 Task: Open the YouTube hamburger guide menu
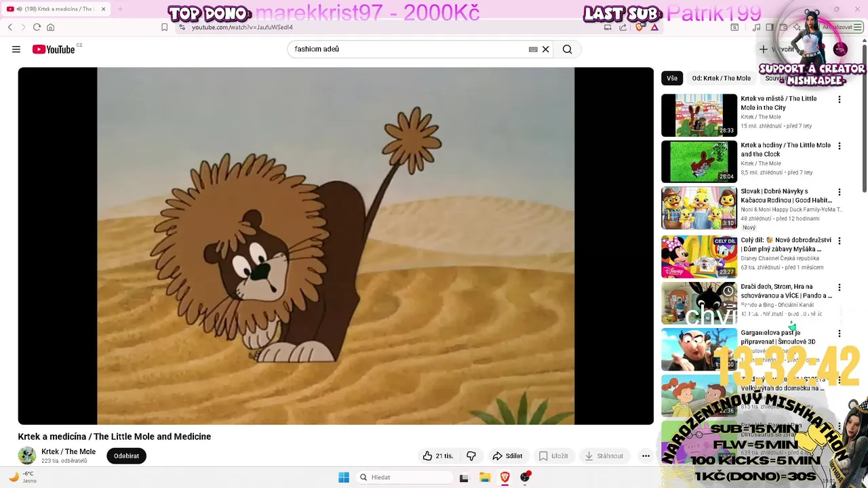(16, 49)
